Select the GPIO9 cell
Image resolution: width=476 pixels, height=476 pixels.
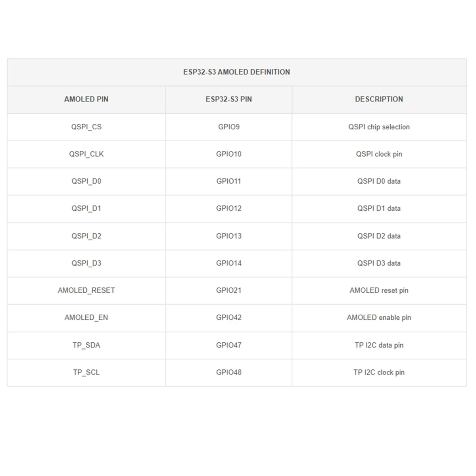coord(228,127)
